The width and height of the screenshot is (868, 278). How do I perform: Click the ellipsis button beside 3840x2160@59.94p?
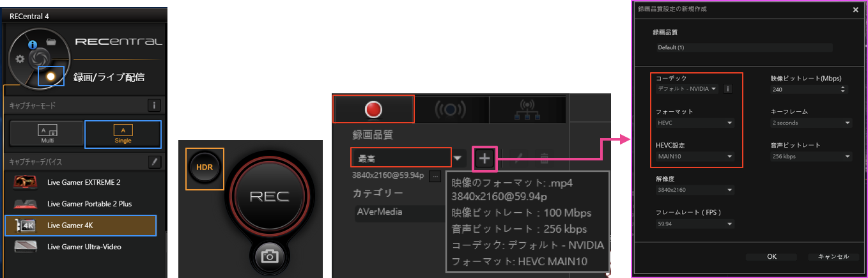coord(435,176)
